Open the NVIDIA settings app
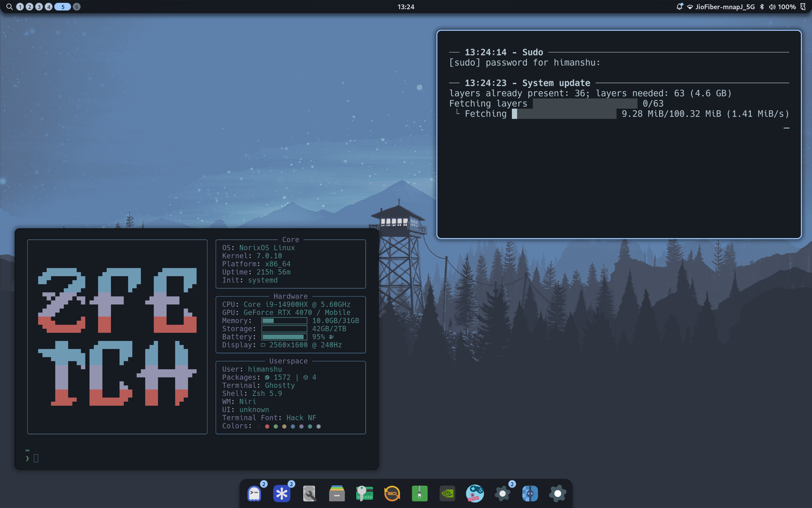This screenshot has height=508, width=812. coord(447,493)
